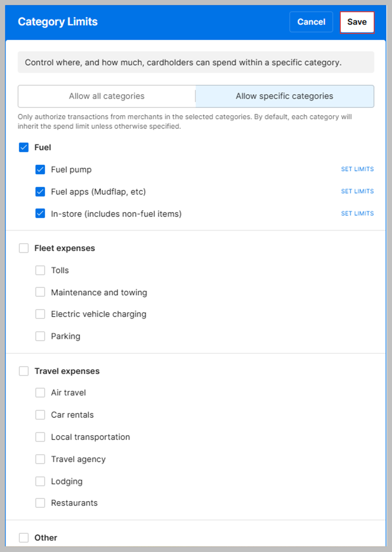Enable Maintenance and towing checkbox
The height and width of the screenshot is (552, 392).
tap(40, 292)
